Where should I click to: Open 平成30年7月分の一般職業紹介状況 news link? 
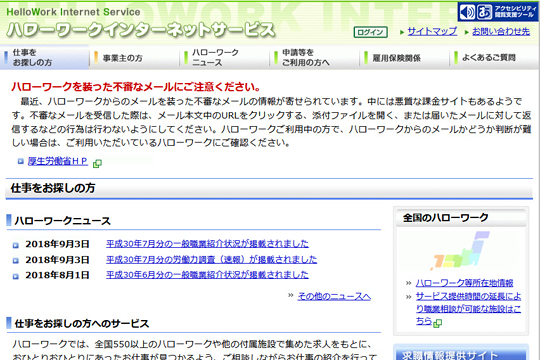[207, 244]
